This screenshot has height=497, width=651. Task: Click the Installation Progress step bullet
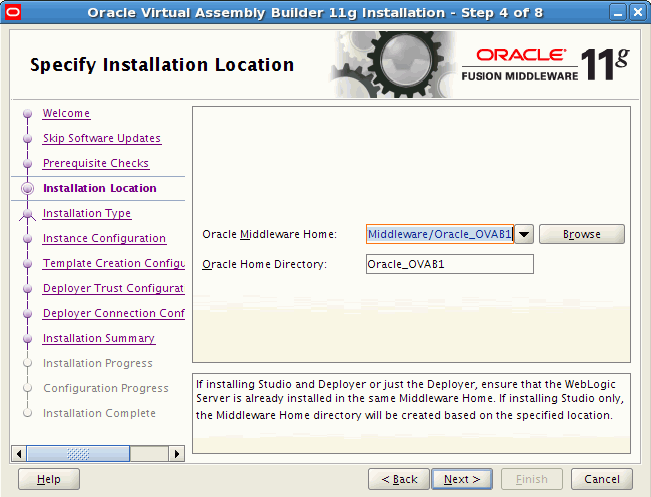click(x=27, y=363)
